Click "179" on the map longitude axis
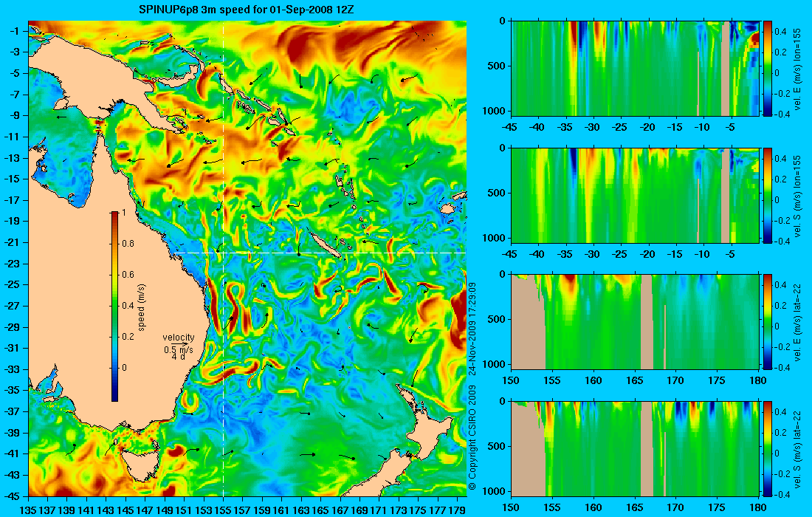This screenshot has height=517, width=812. 457,510
